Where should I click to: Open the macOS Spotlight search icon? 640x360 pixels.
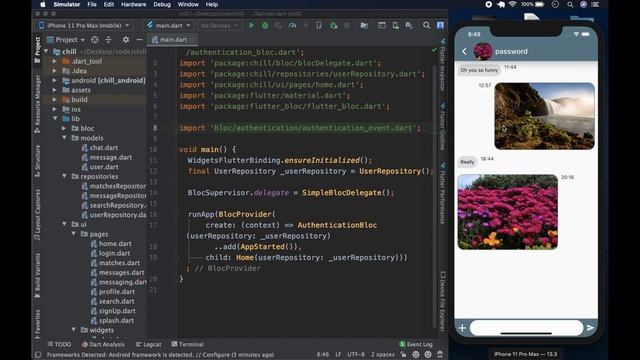coord(570,4)
